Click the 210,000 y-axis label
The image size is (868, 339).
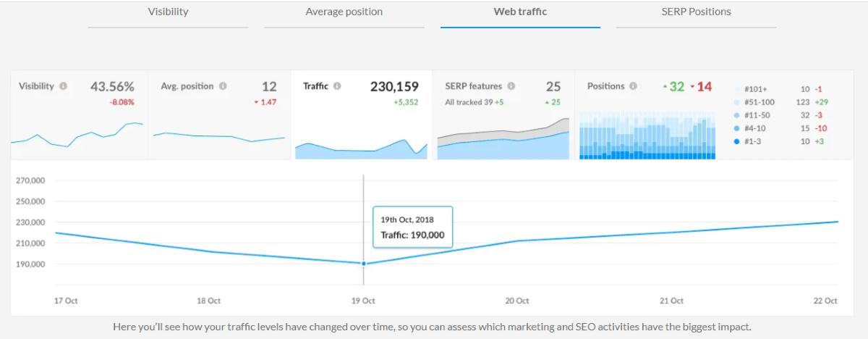click(30, 243)
